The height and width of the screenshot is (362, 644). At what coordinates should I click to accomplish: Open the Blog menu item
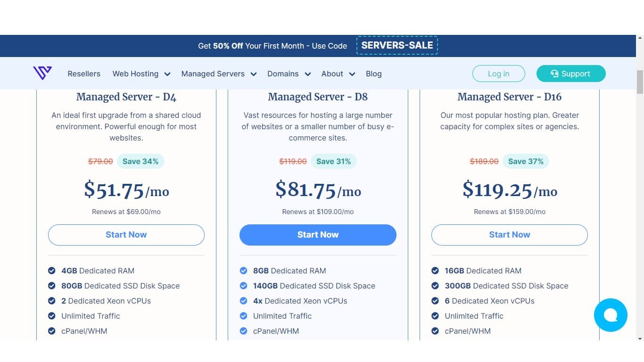[x=374, y=74]
